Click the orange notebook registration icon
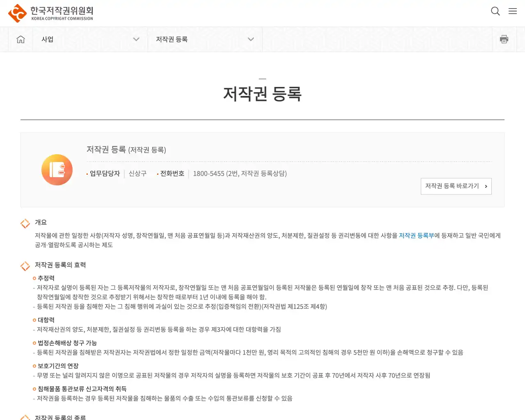 pos(57,170)
